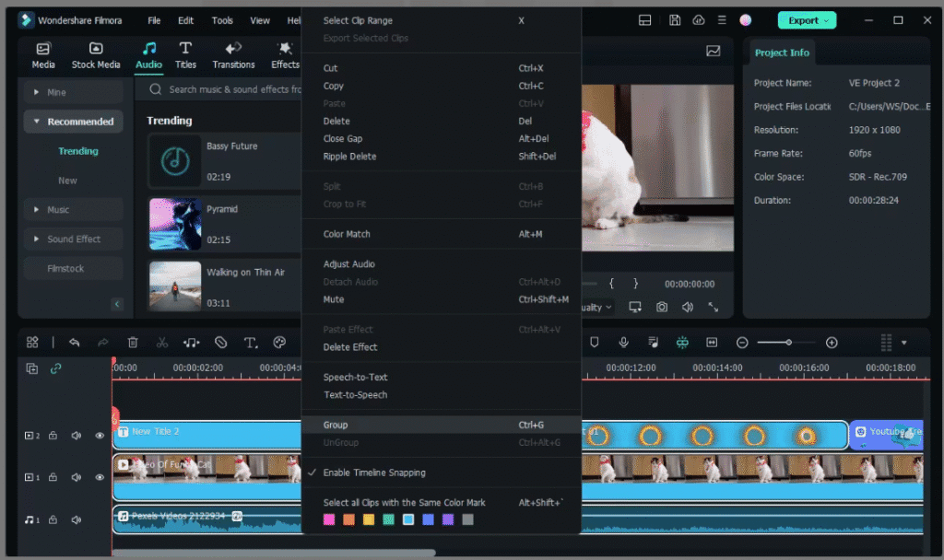
Task: Click the Redo arrow icon
Action: (x=103, y=343)
